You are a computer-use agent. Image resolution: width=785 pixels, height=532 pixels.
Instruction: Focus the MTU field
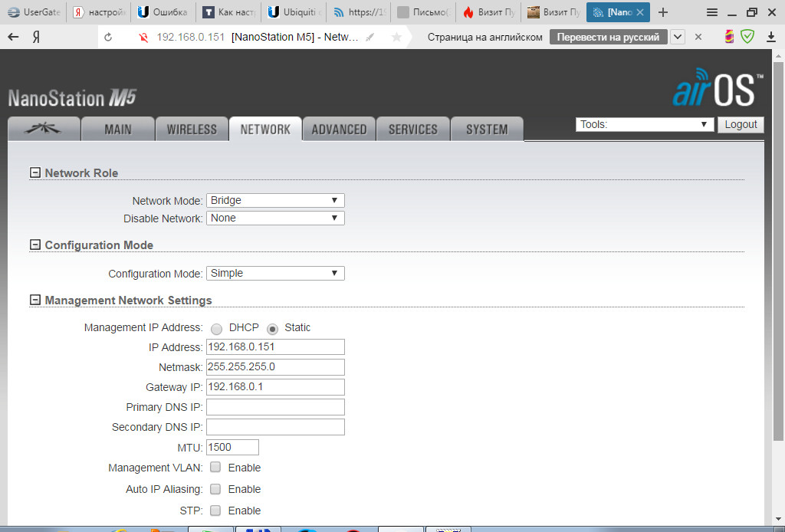[x=232, y=447]
